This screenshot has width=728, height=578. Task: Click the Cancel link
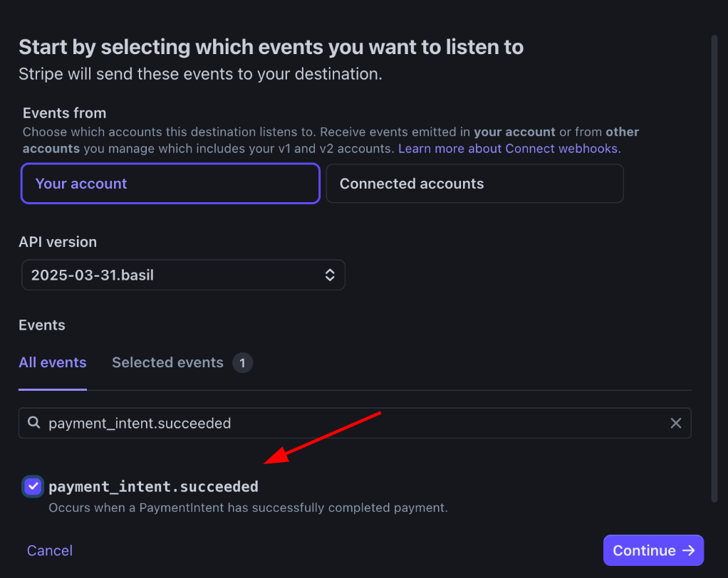point(50,551)
